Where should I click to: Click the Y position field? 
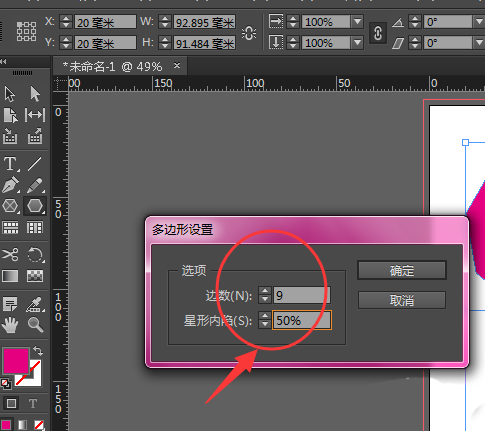coord(105,43)
